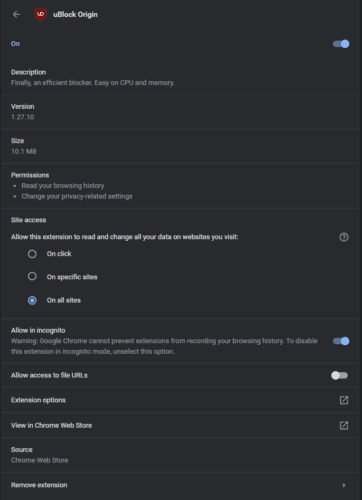362x500 pixels.
Task: Click Chrome Web Store external link icon
Action: [344, 425]
